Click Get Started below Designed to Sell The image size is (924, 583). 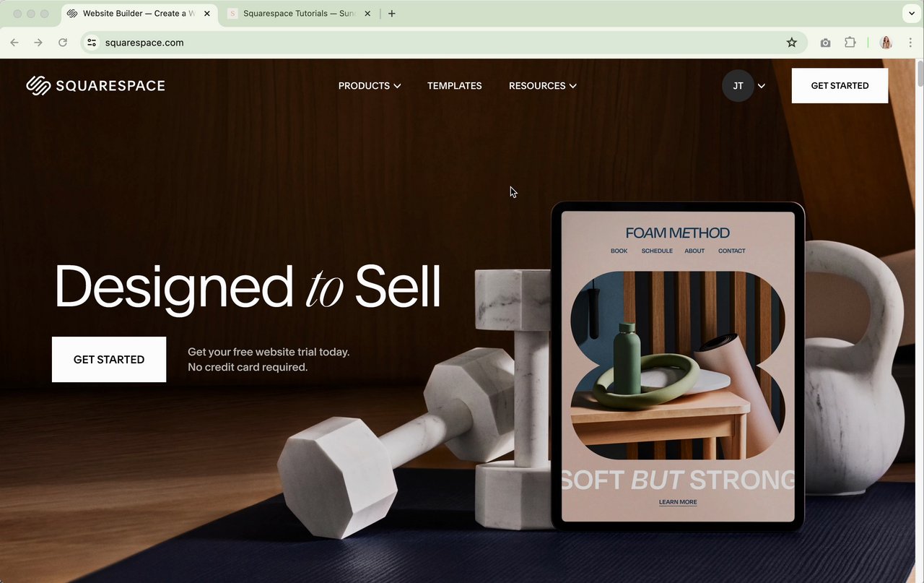pyautogui.click(x=109, y=359)
